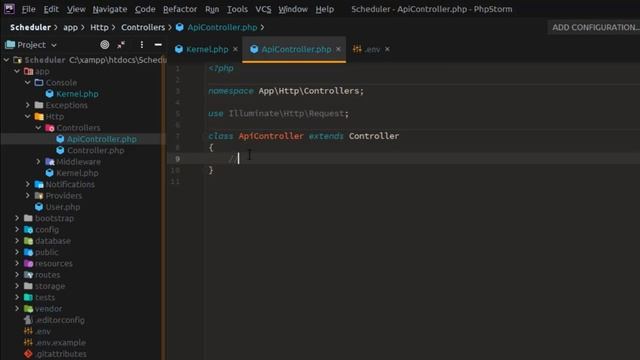640x360 pixels.
Task: Collapse the Console folder
Action: (28, 82)
